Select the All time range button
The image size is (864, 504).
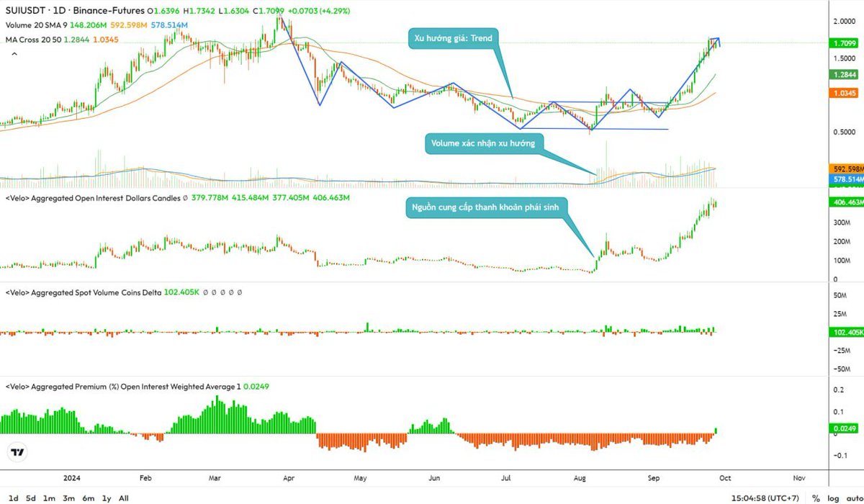[124, 498]
